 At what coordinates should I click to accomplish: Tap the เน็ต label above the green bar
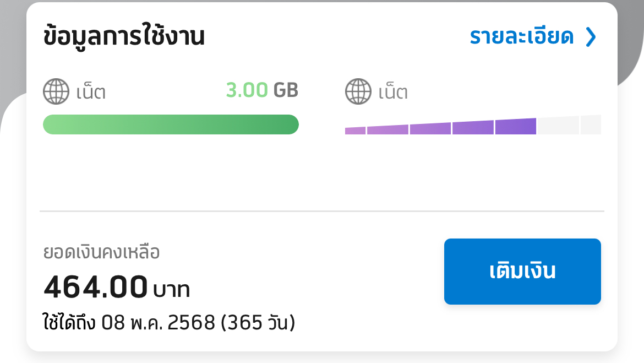91,92
